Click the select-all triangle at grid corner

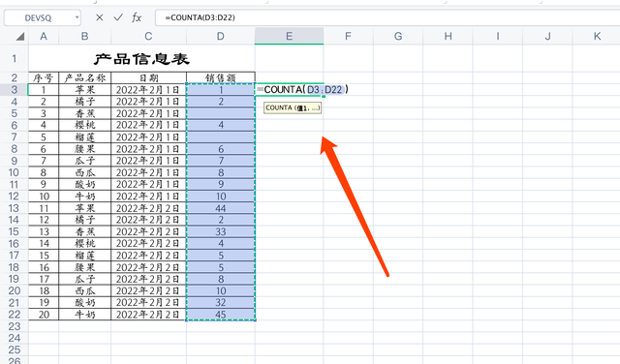tap(19, 37)
